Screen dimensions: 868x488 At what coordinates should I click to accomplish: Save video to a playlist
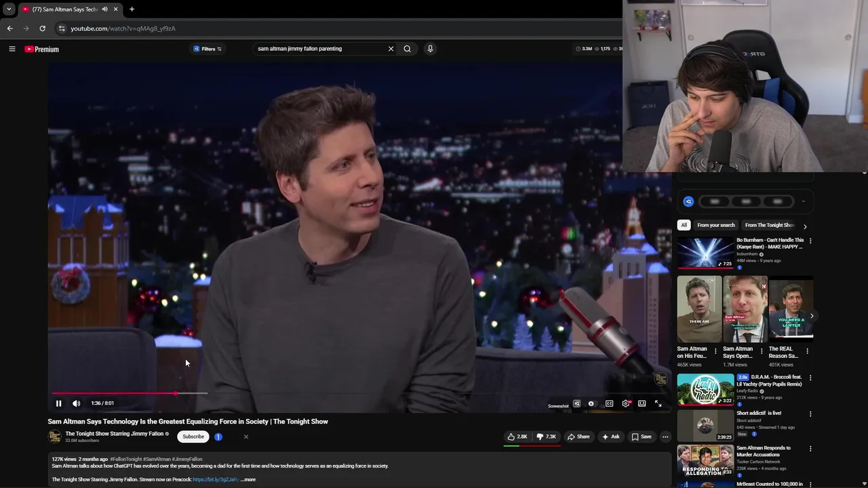642,436
